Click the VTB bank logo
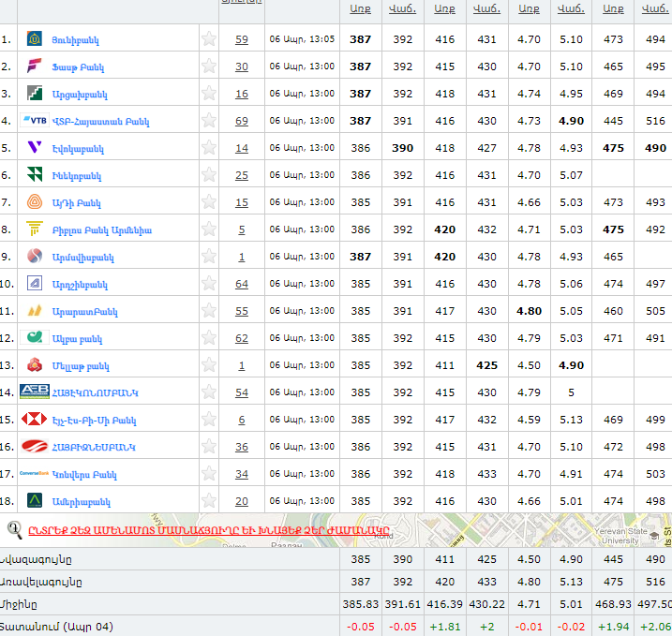Screen dimensions: 672x636 35,120
